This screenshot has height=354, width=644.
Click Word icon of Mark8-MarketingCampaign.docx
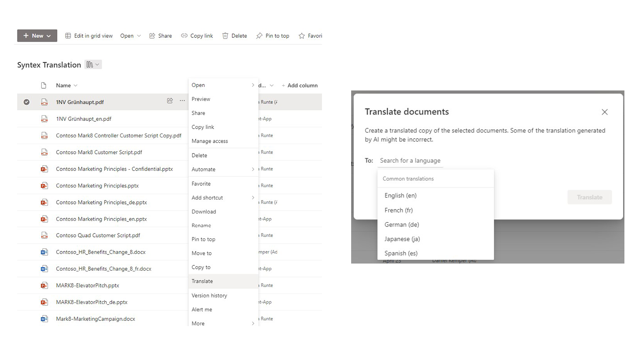[44, 319]
